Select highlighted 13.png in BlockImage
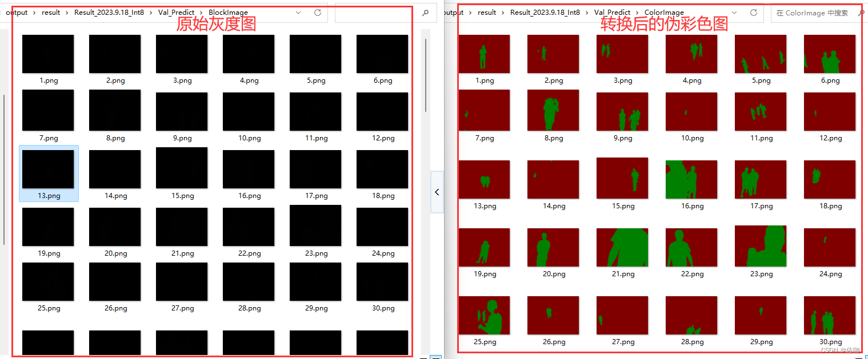868x359 pixels. 48,169
